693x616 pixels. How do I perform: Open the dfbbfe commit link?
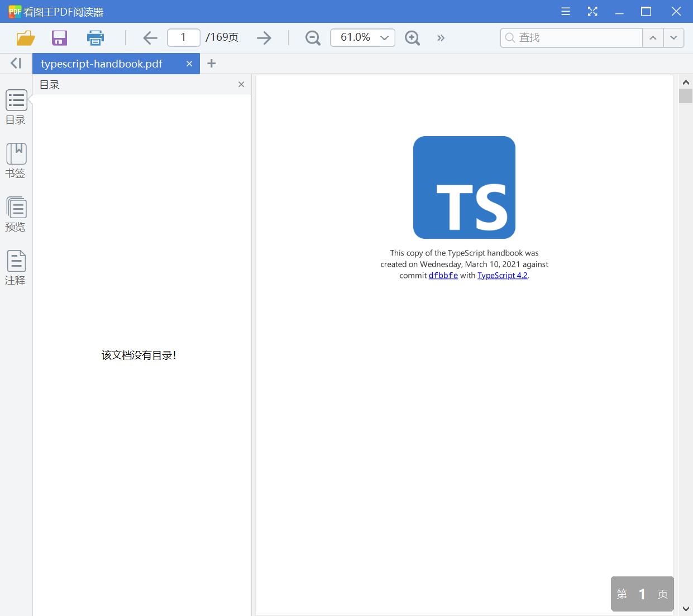point(443,275)
